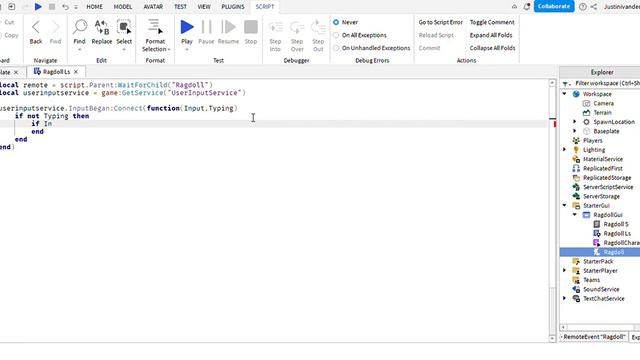Image resolution: width=640 pixels, height=360 pixels.
Task: Click the quick-access Undo arrow
Action: 65,7
